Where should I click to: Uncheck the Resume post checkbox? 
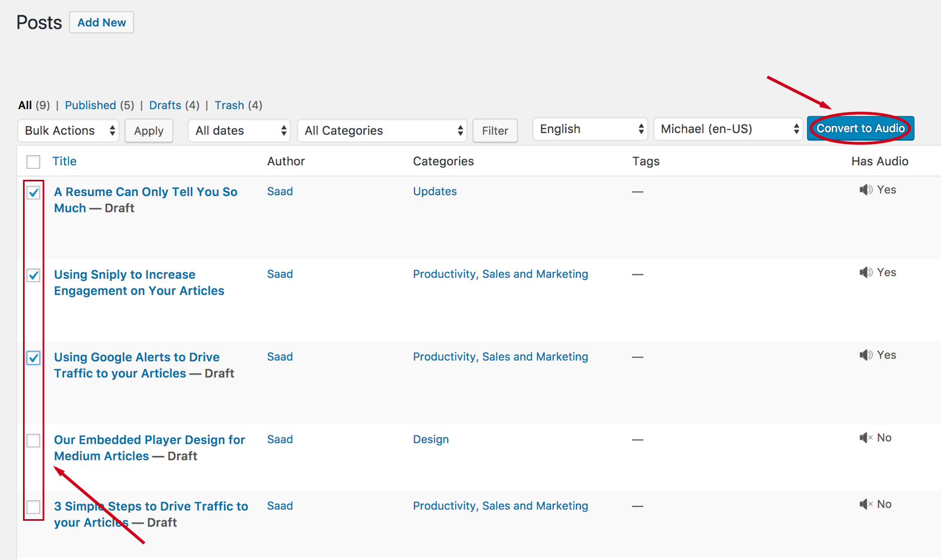[x=34, y=193]
